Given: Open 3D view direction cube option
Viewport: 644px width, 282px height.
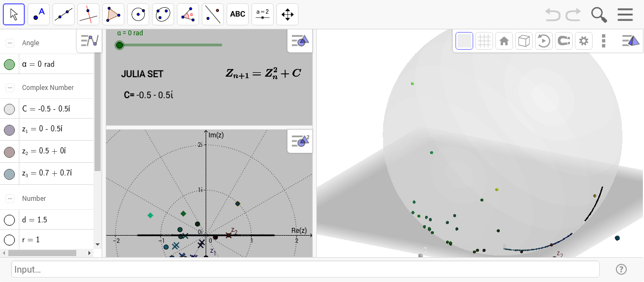Looking at the screenshot, I should coord(524,41).
